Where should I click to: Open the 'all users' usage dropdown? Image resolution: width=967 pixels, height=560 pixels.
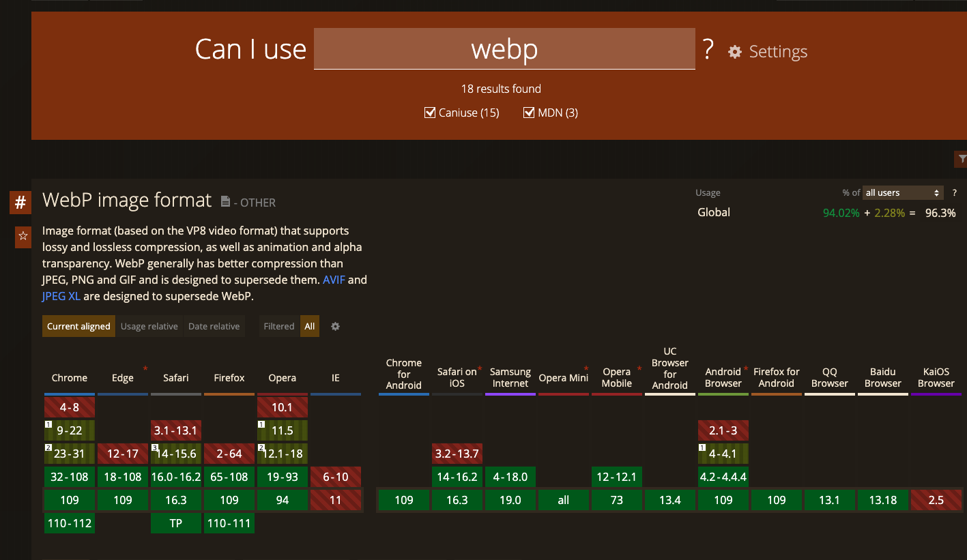(x=903, y=192)
